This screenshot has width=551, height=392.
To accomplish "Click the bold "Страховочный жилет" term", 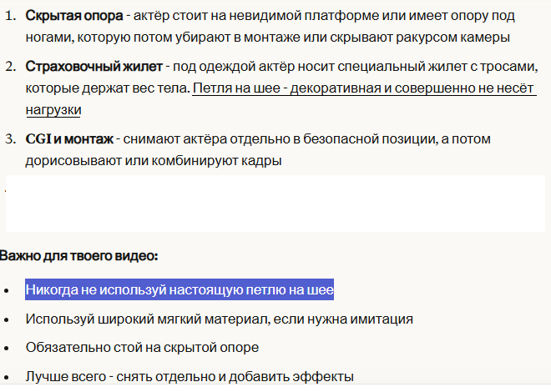I will tap(94, 67).
